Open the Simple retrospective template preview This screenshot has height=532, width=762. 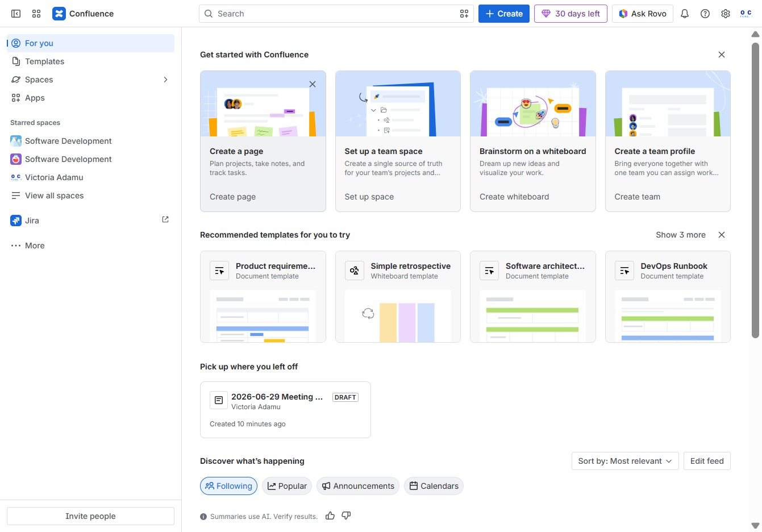coord(398,316)
